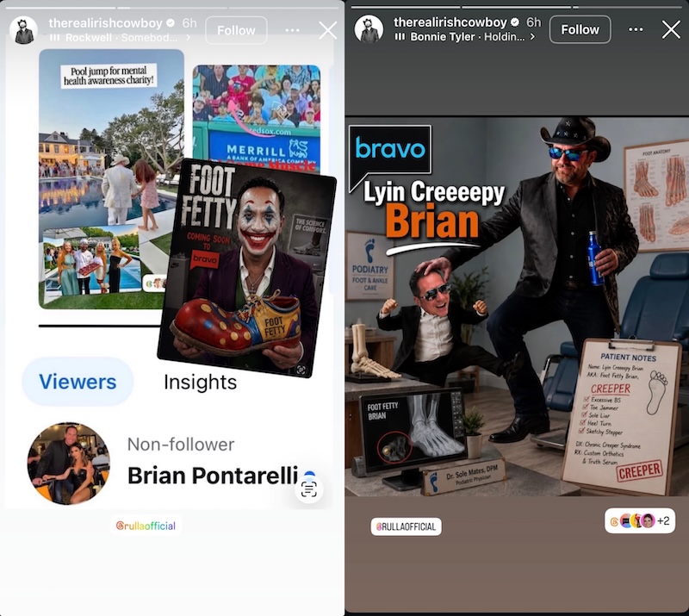Close the right story
This screenshot has width=689, height=616.
671,29
